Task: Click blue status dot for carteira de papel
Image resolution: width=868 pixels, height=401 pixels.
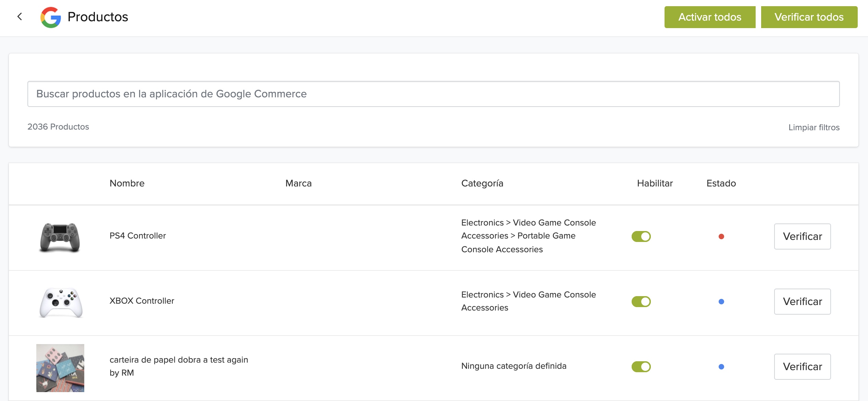Action: (x=721, y=367)
